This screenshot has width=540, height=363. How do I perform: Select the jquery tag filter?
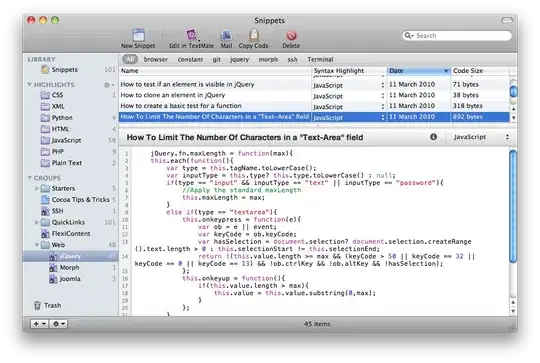click(239, 59)
